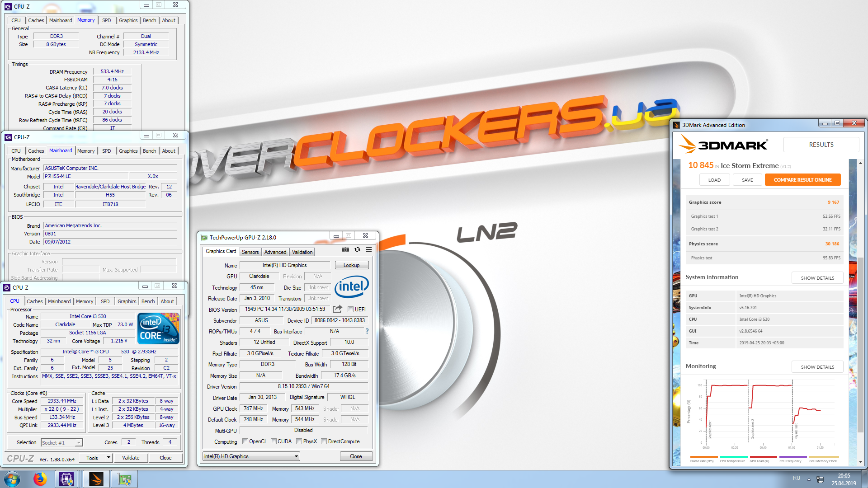Click the 3DMark vertical scrollbar thumb
Image resolution: width=868 pixels, height=488 pixels.
tap(860, 345)
